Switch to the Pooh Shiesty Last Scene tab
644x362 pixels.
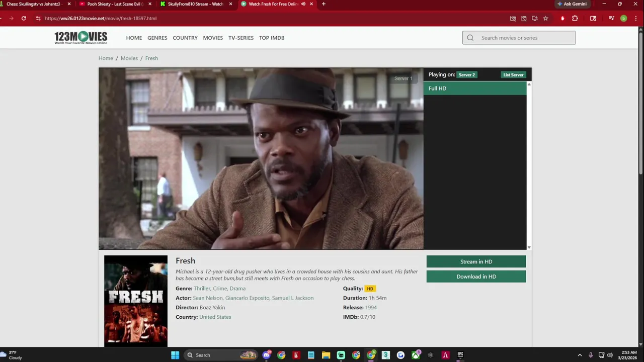point(115,4)
